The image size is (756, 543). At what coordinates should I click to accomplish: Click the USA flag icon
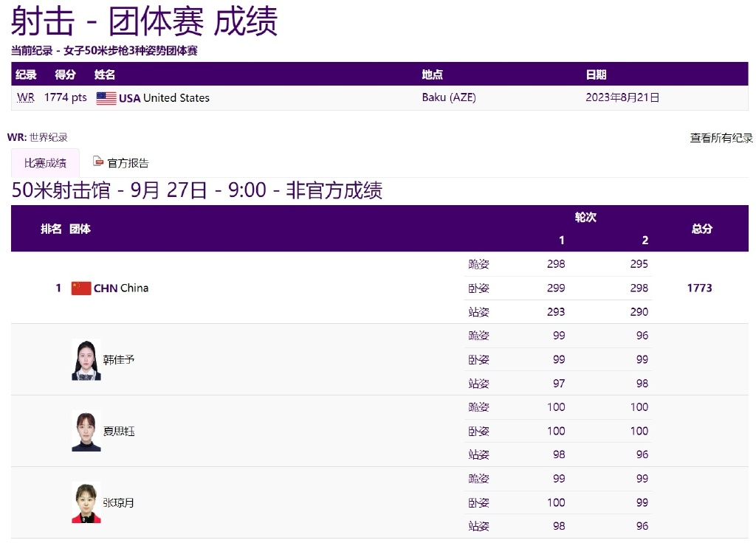pyautogui.click(x=106, y=98)
